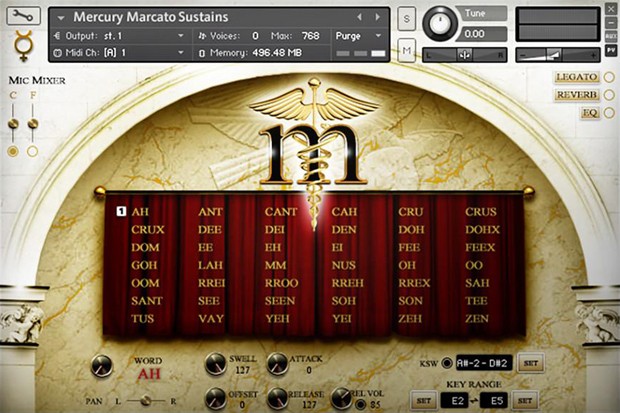This screenshot has width=620, height=413.
Task: Toggle the EQ switch
Action: [609, 113]
